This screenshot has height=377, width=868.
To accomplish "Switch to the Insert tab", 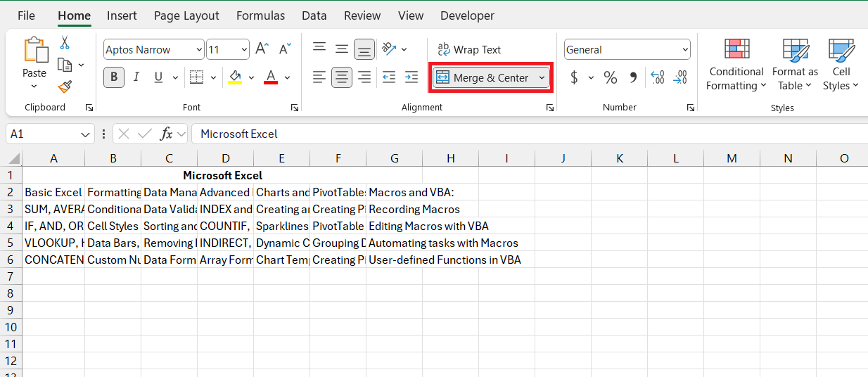I will point(122,15).
